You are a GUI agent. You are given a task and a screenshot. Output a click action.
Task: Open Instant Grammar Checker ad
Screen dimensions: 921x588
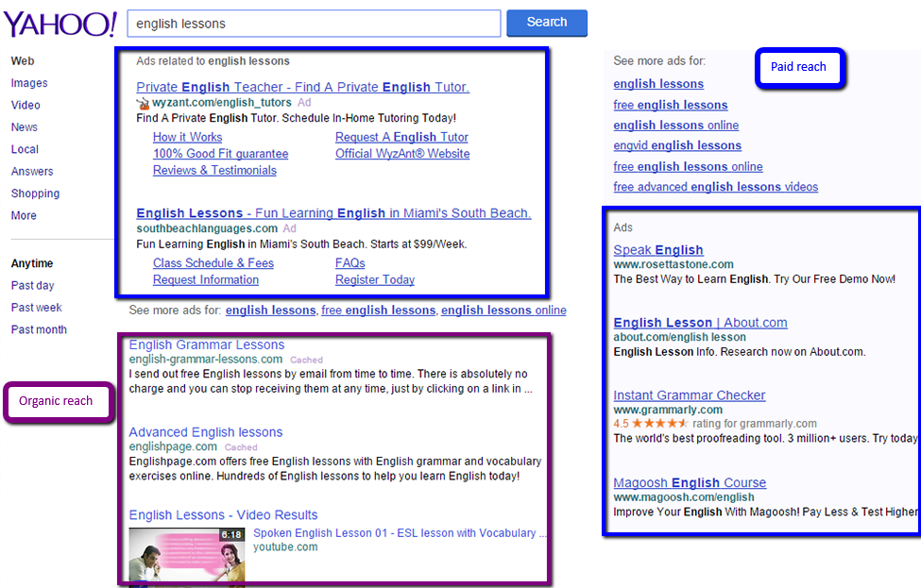click(689, 395)
